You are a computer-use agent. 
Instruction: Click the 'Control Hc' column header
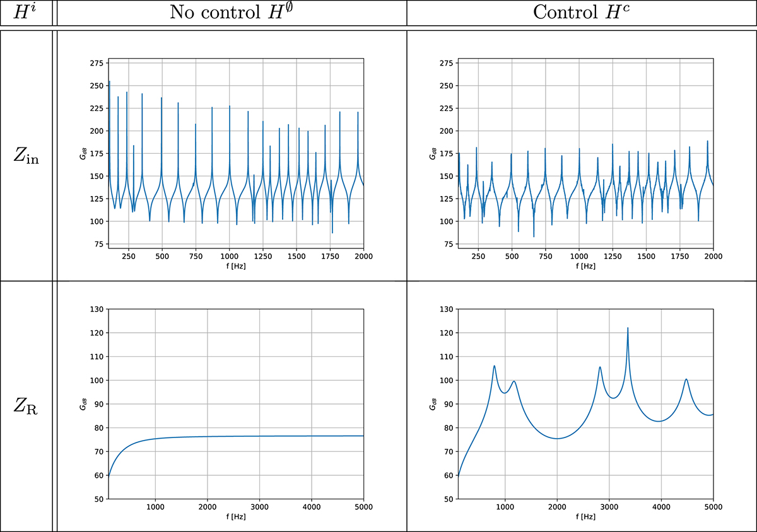(581, 13)
